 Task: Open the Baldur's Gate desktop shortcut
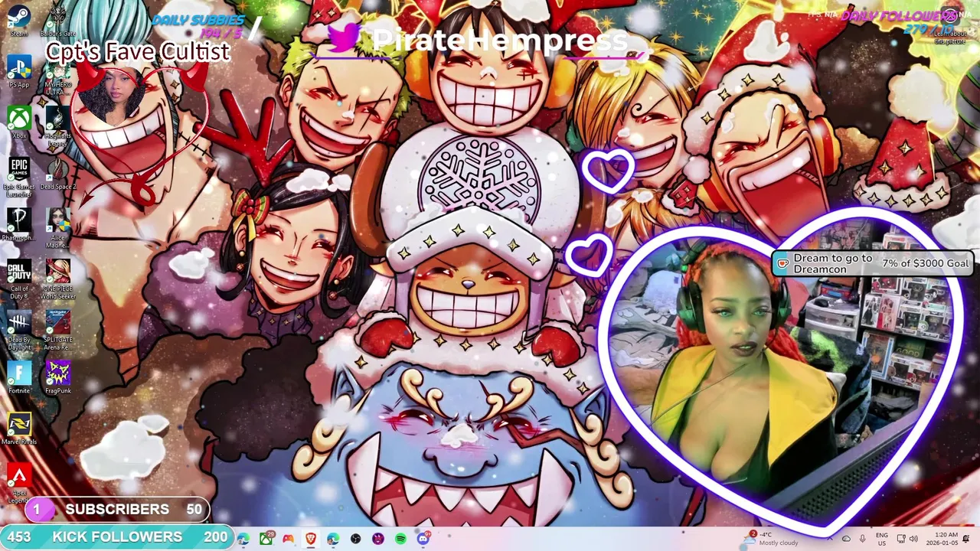(x=58, y=21)
